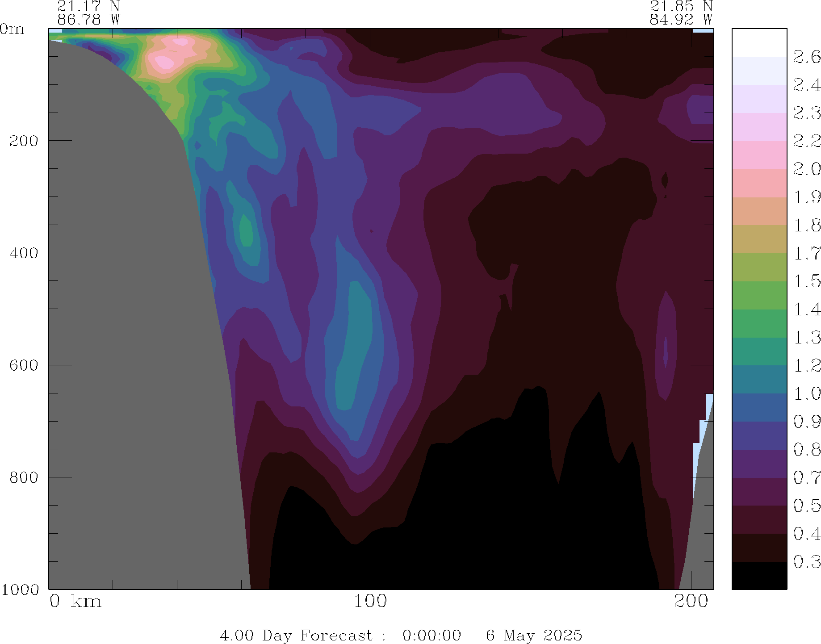Click the 21.17 N starting latitude label
Screen dimensions: 821x644
click(x=88, y=6)
